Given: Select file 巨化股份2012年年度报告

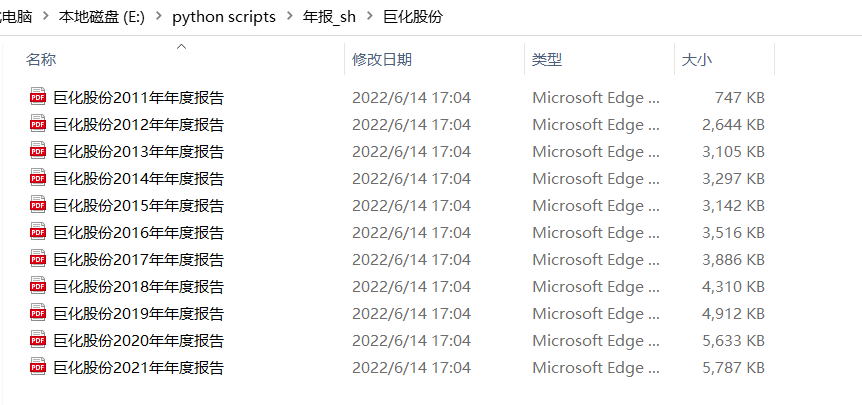Looking at the screenshot, I should point(138,124).
